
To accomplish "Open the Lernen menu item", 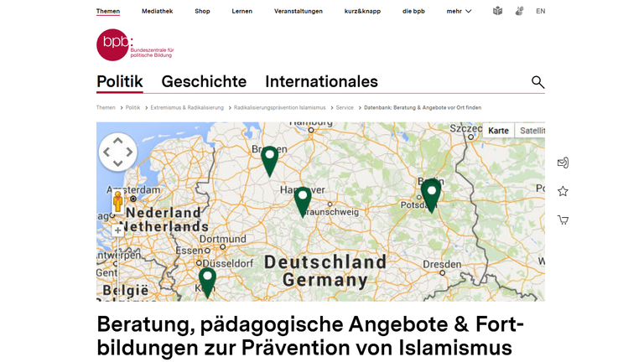I will click(x=241, y=11).
